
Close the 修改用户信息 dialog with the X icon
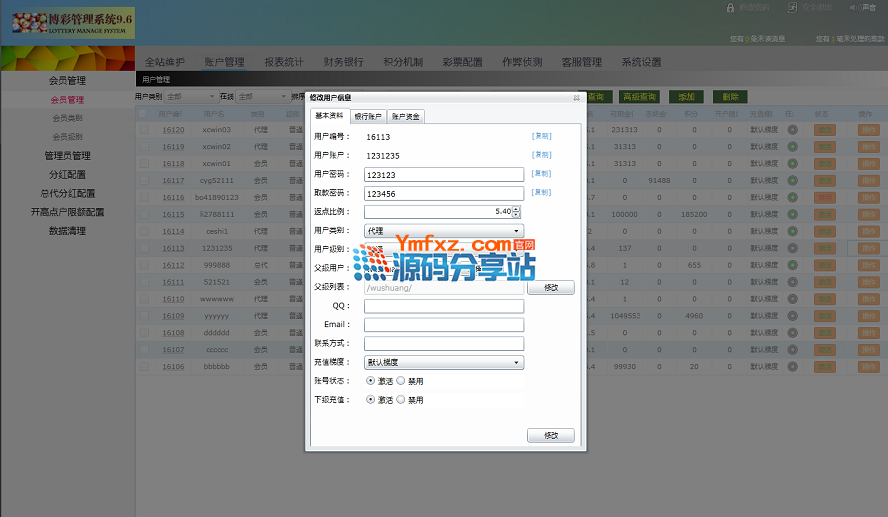pyautogui.click(x=576, y=98)
